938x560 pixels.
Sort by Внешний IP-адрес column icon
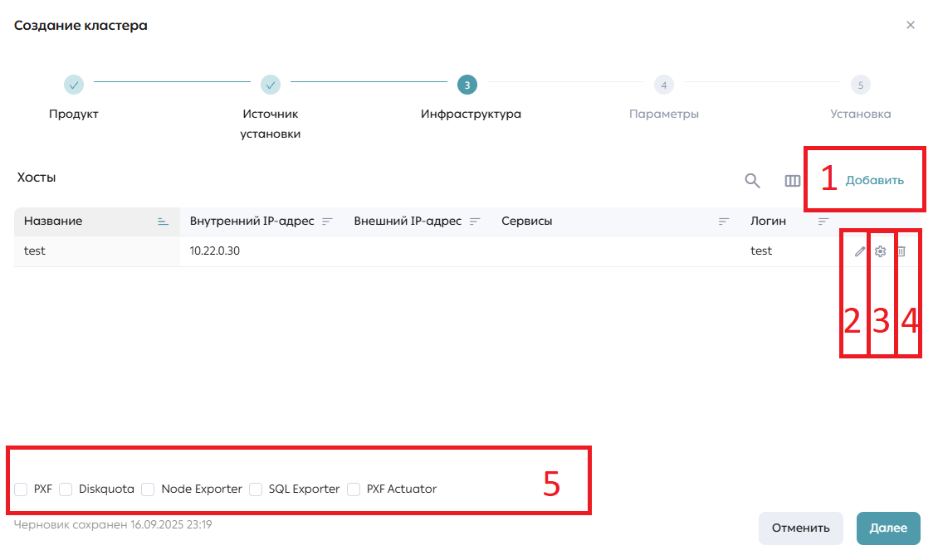tap(475, 222)
